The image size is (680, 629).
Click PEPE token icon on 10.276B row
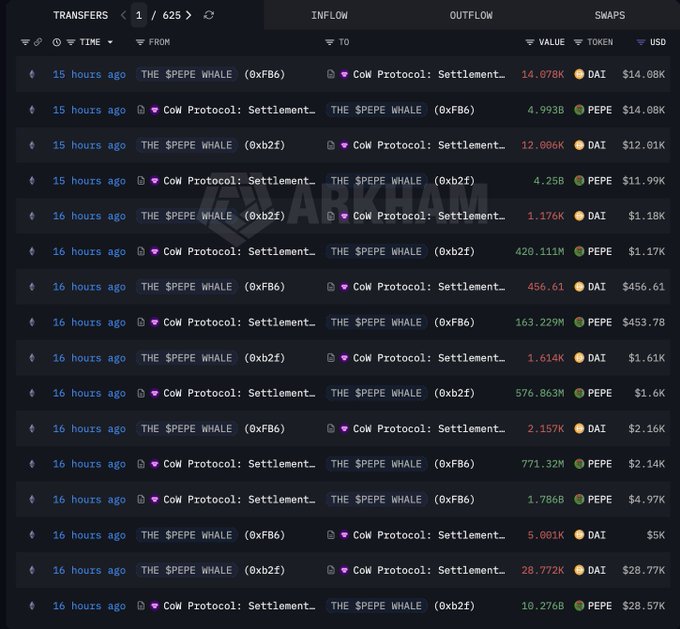tap(579, 606)
